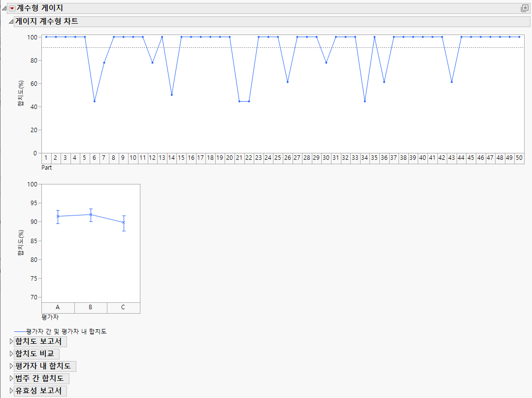Click the 유효성 보고서 title button
The image size is (532, 398).
coord(37,390)
